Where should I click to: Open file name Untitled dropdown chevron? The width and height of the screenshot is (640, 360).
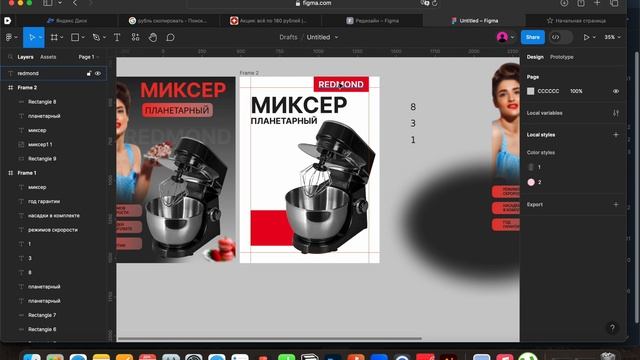[336, 37]
